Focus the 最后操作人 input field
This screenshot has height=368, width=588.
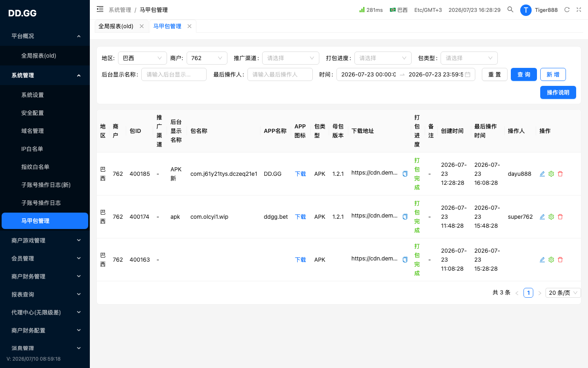click(280, 74)
